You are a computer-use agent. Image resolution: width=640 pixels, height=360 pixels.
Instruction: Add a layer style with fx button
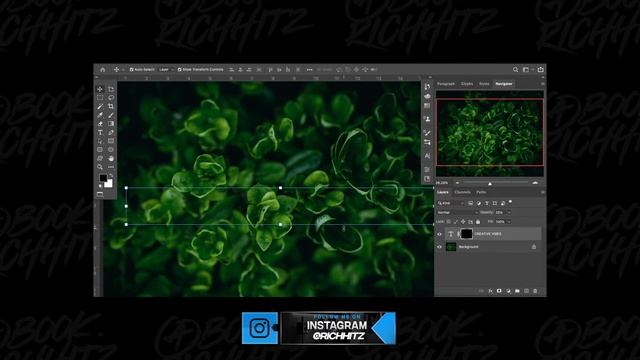coord(490,291)
